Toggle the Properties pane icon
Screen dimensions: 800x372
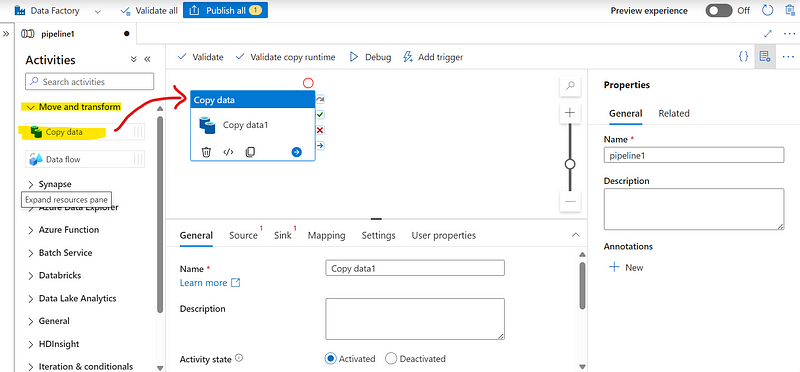click(765, 56)
